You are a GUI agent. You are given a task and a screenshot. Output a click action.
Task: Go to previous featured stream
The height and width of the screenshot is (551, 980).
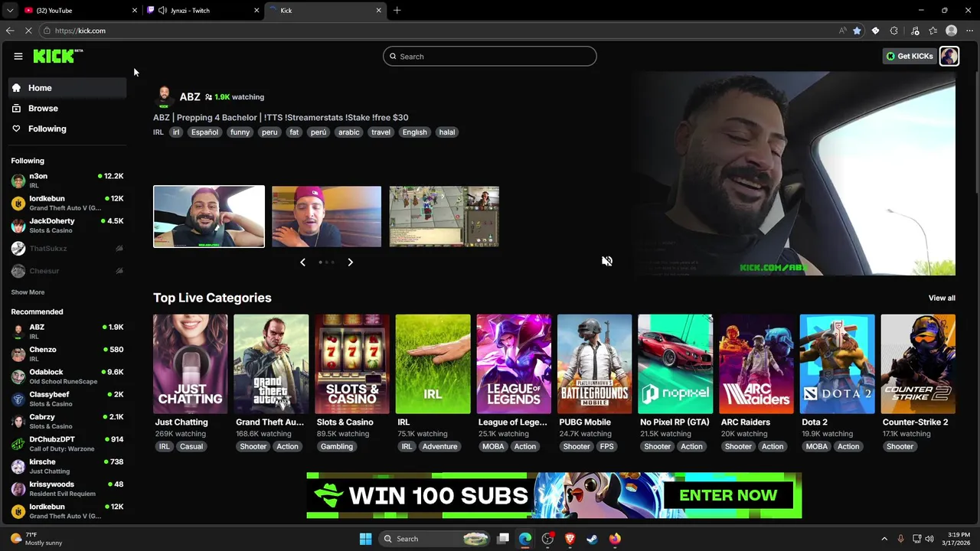click(302, 262)
